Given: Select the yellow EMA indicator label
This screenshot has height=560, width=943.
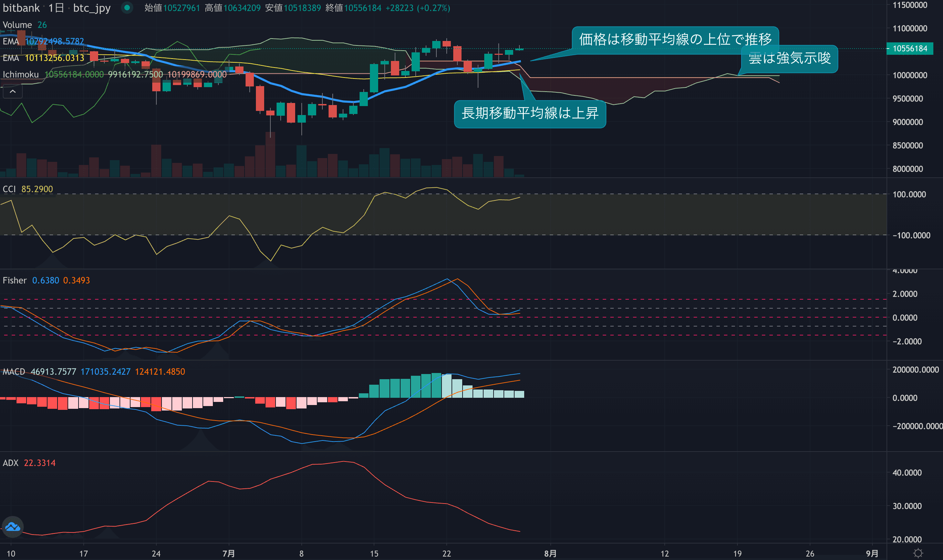Looking at the screenshot, I should point(11,58).
